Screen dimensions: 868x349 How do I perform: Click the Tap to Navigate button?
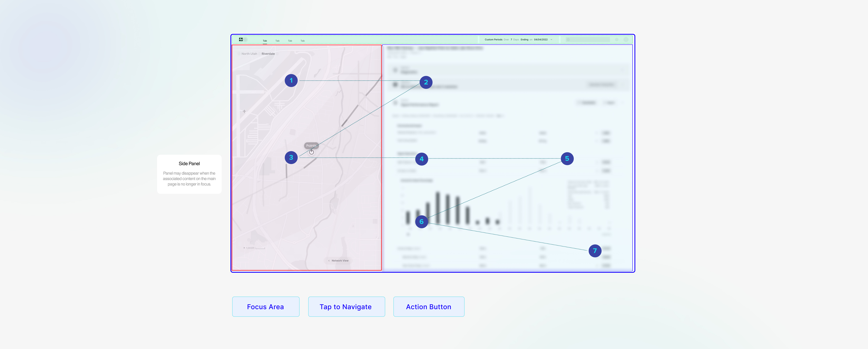pyautogui.click(x=346, y=307)
